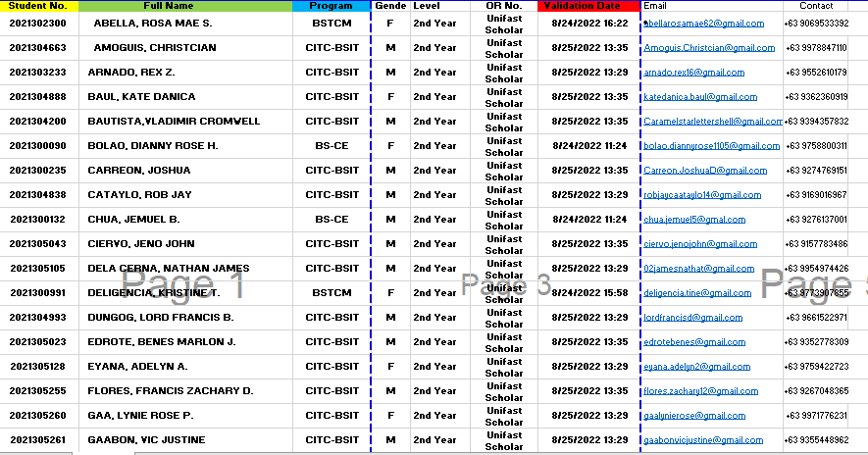Click deligencia.tine@gmail.com hyperlink
868x455 pixels.
697,293
